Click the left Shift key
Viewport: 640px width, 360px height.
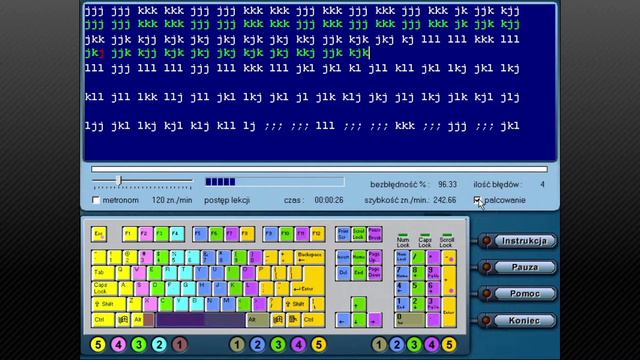coord(108,304)
